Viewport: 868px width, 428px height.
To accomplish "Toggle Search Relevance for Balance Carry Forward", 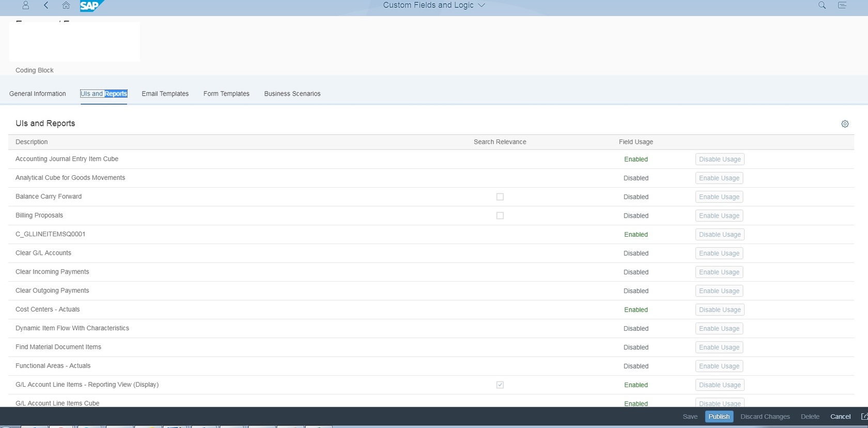I will click(500, 197).
